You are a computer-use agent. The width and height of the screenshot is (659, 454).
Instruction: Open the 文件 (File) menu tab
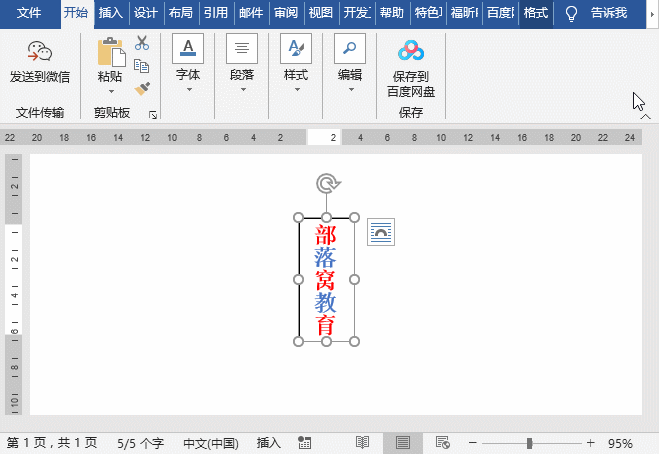(30, 13)
